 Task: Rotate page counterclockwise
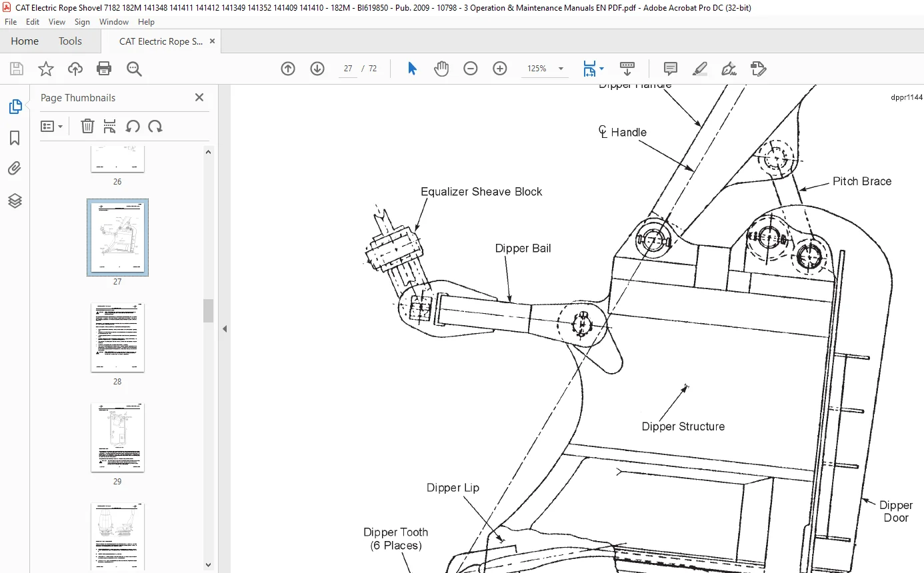(x=133, y=127)
